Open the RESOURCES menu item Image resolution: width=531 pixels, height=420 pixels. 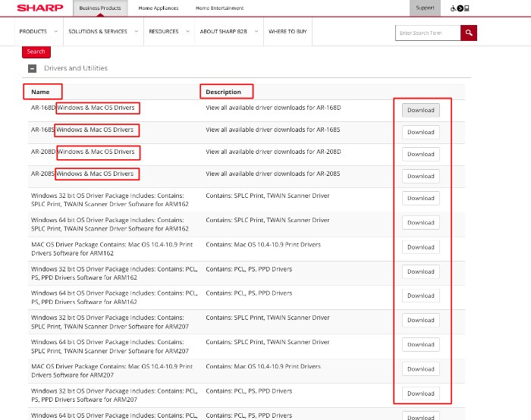tap(164, 32)
